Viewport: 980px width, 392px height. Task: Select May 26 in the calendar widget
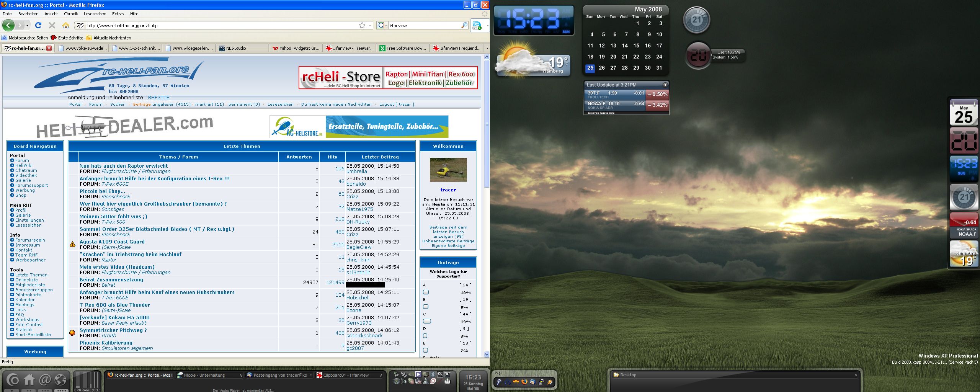pos(602,68)
